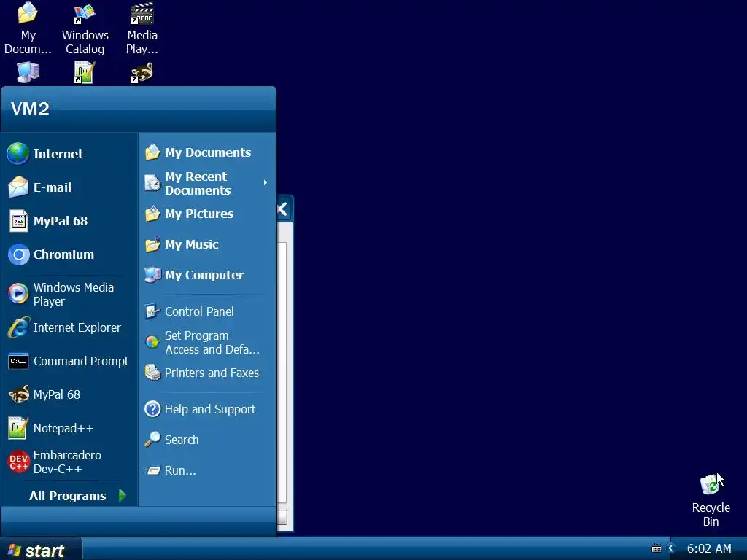Screen dimensions: 747x560
Task: Open the Run... dialog
Action: 207,470
